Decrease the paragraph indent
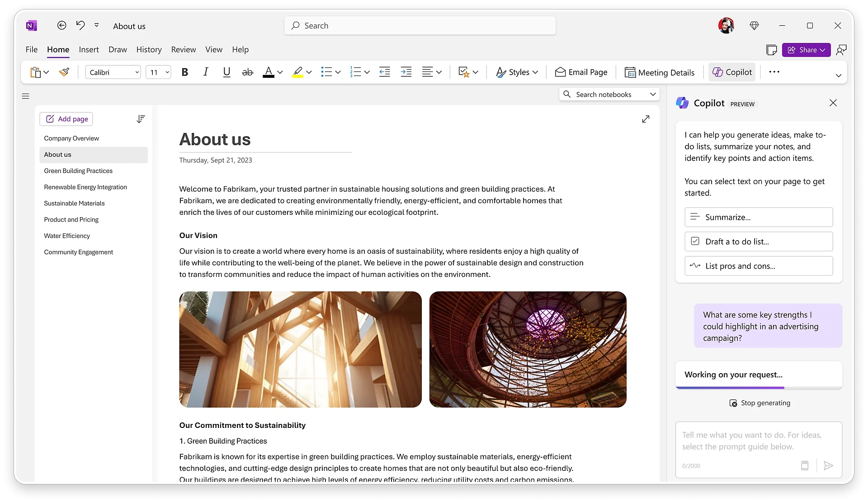The height and width of the screenshot is (503, 868). 385,72
